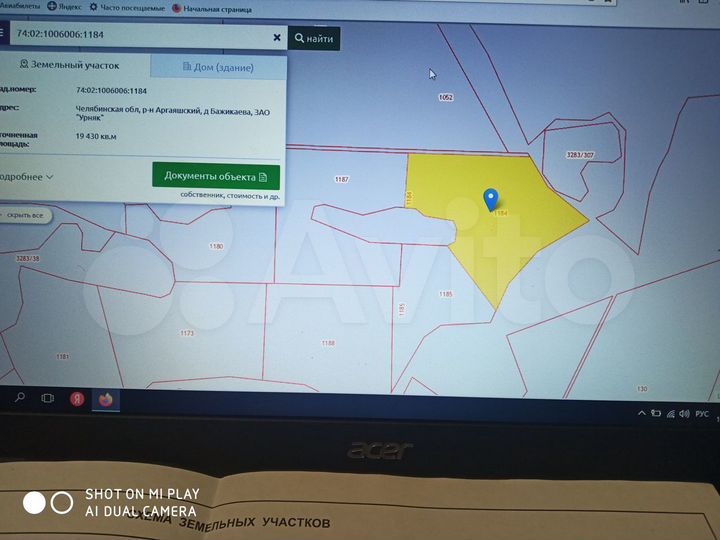720x540 pixels.
Task: Select parcel 3283/307 on the map
Action: [580, 155]
